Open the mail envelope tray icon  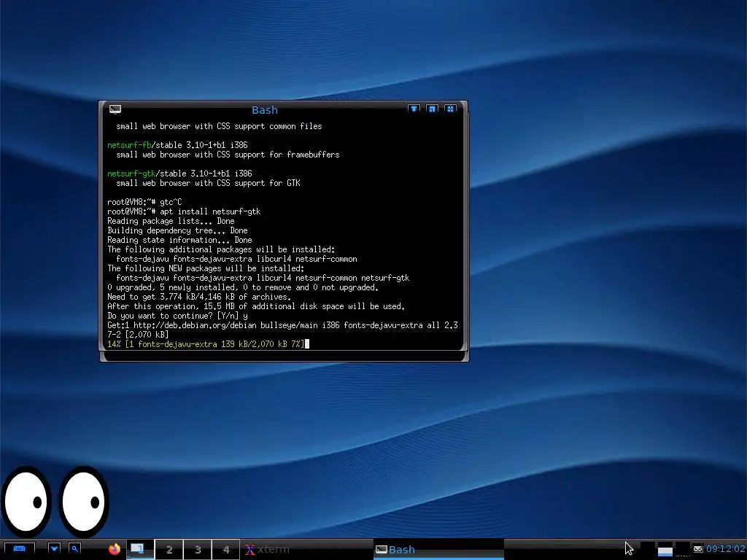coord(698,549)
